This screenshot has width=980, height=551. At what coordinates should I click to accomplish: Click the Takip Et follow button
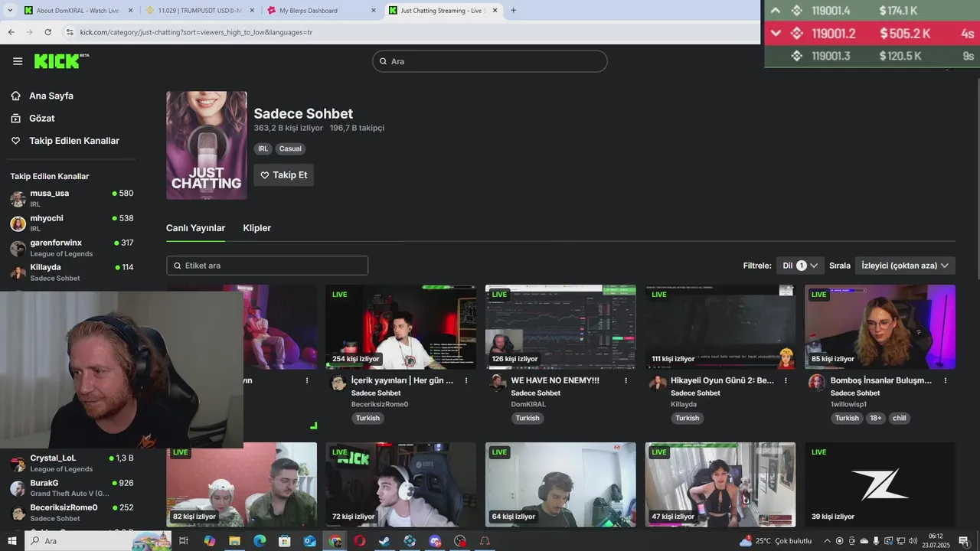pyautogui.click(x=284, y=175)
